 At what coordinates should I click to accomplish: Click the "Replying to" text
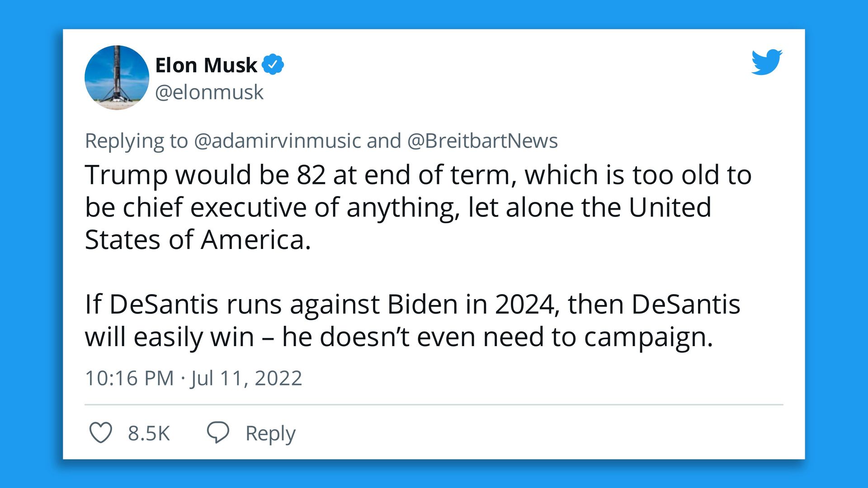(136, 141)
